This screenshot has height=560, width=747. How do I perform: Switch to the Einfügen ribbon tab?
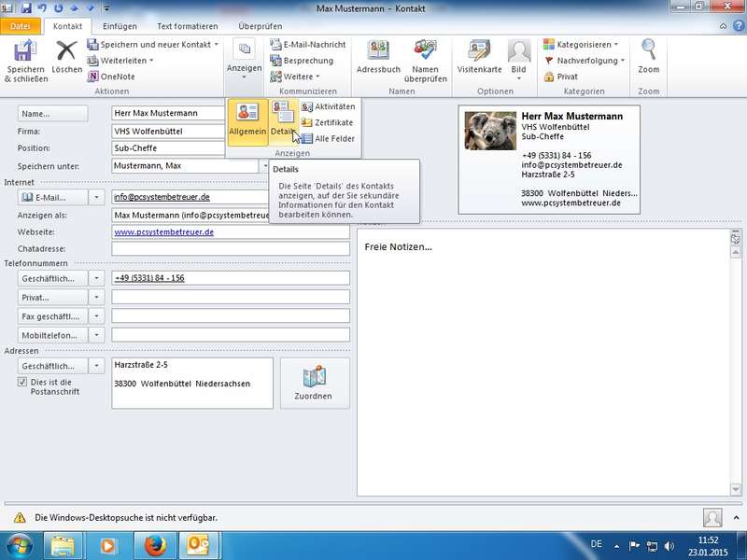(x=120, y=26)
